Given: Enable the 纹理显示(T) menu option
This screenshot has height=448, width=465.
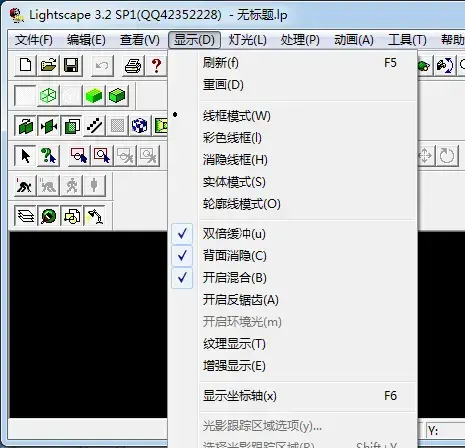Looking at the screenshot, I should tap(293, 344).
